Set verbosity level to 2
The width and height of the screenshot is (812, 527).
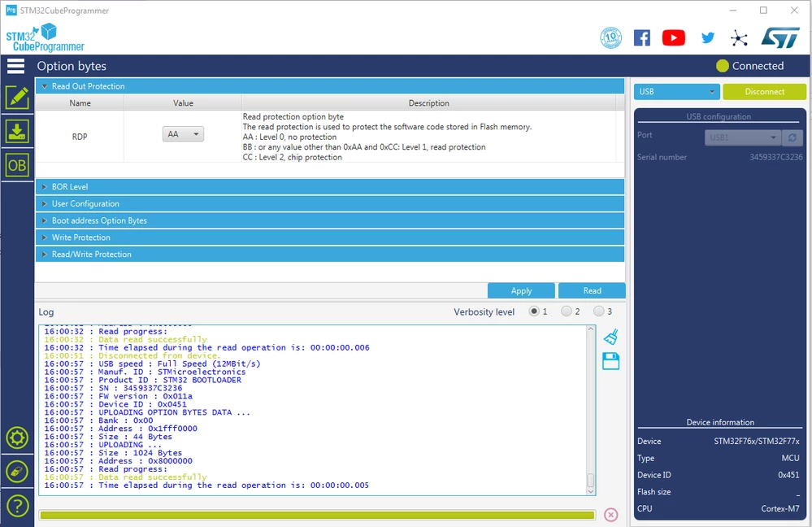(x=567, y=311)
